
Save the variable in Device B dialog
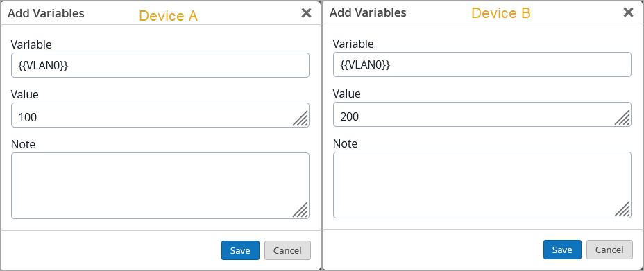(x=562, y=250)
